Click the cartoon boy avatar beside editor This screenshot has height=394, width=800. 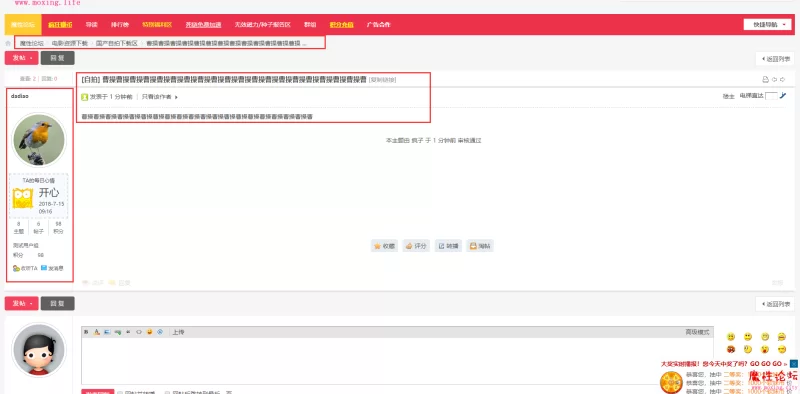coord(39,350)
